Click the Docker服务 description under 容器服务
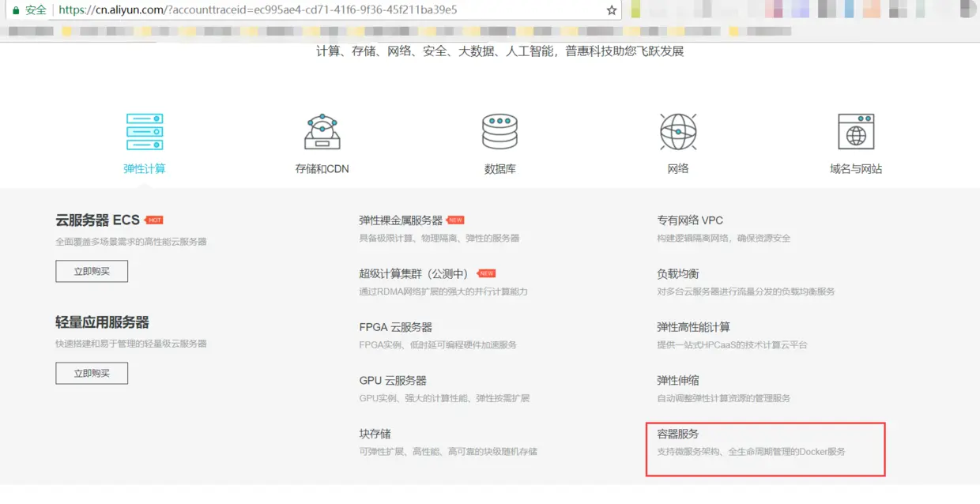The height and width of the screenshot is (504, 980). (752, 451)
